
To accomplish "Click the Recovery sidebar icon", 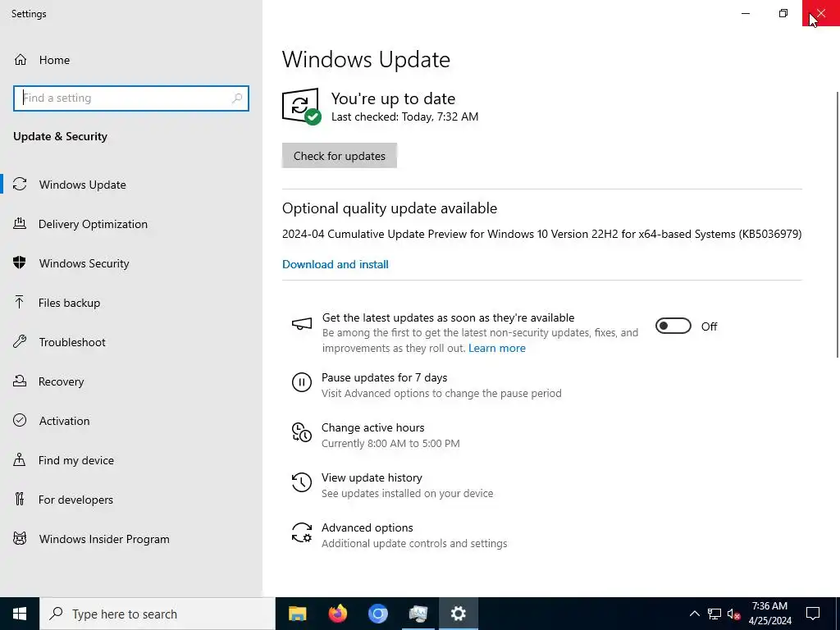I will (x=20, y=381).
